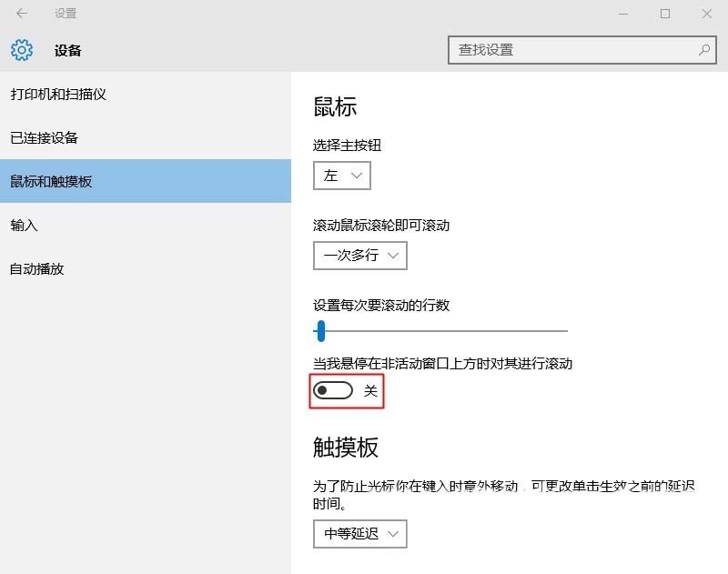
Task: Click the 关 label beside the toggle
Action: (x=370, y=390)
